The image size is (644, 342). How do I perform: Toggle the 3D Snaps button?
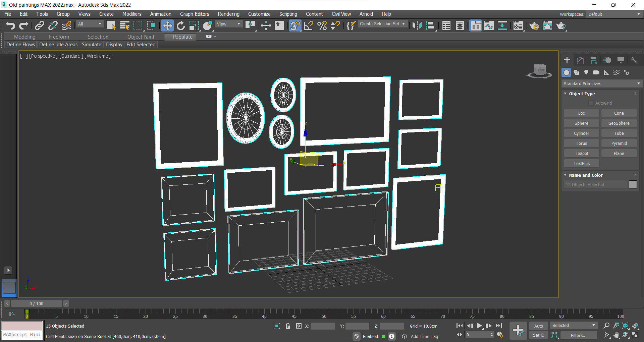295,26
